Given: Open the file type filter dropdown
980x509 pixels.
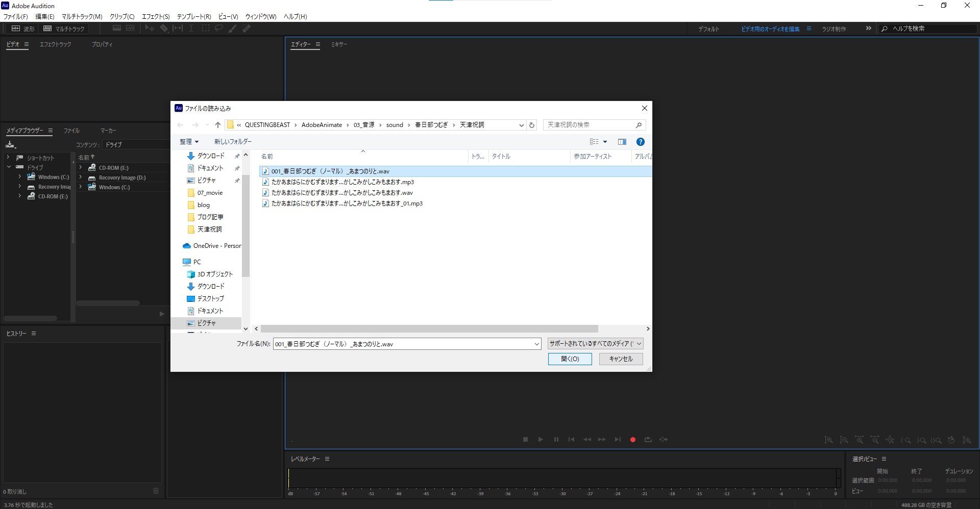Looking at the screenshot, I should [595, 344].
